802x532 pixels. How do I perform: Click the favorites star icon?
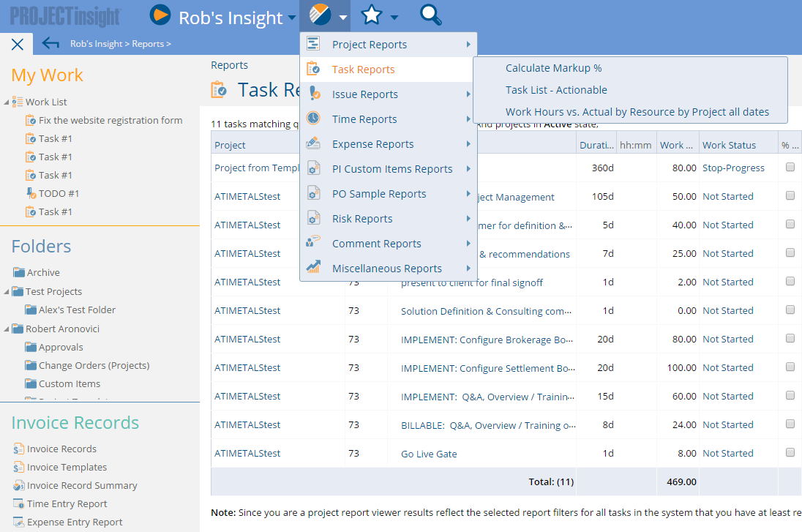pyautogui.click(x=371, y=15)
